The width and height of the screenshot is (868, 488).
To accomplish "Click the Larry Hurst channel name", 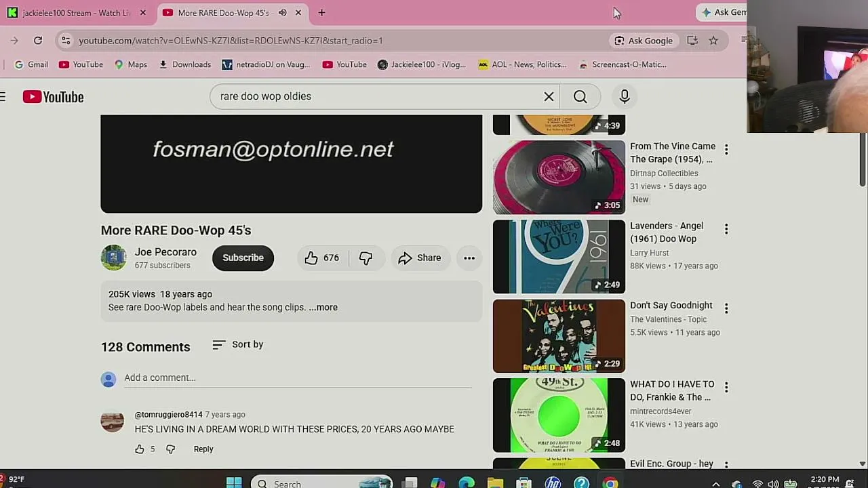I will coord(650,253).
